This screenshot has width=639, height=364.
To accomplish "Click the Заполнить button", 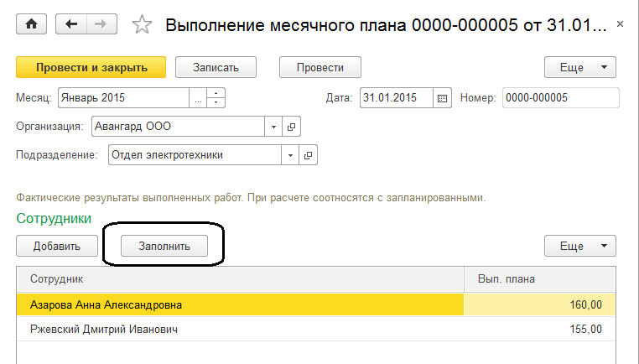I will point(164,246).
